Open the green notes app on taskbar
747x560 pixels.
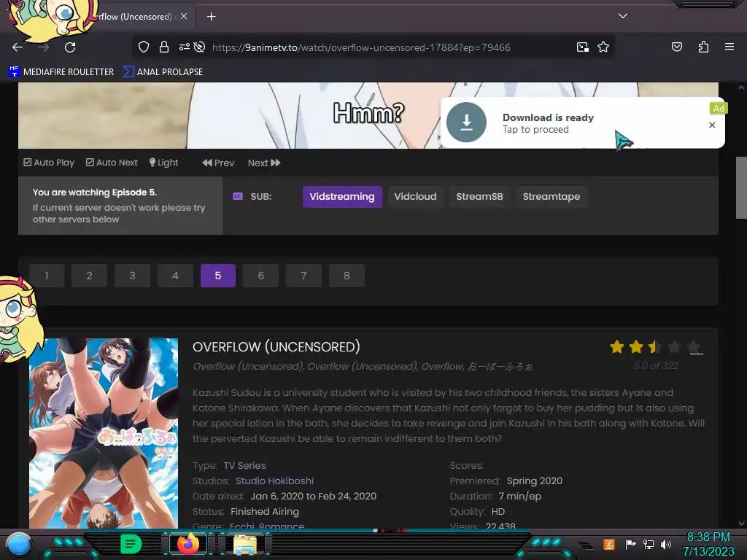[131, 543]
